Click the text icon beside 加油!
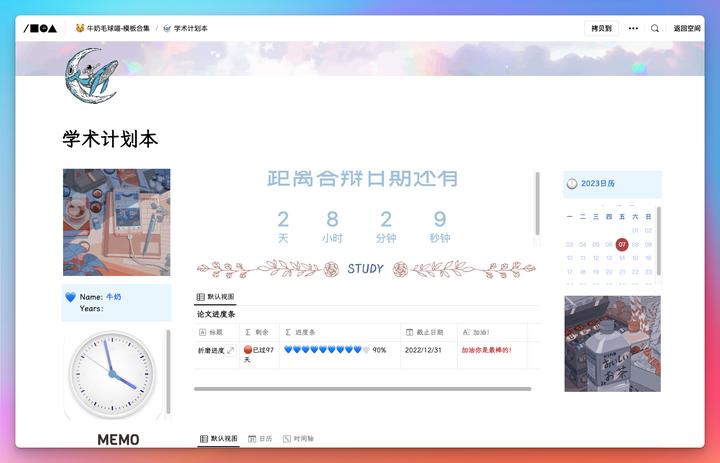 [466, 332]
